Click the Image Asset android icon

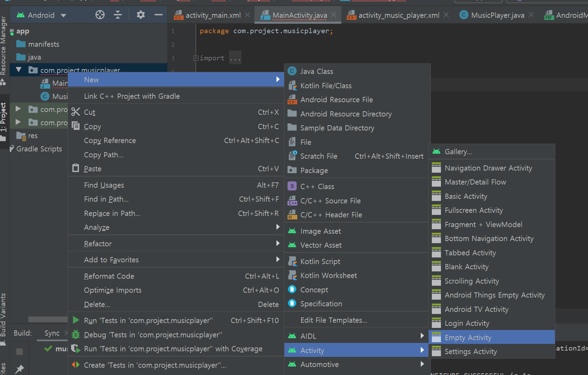point(292,231)
